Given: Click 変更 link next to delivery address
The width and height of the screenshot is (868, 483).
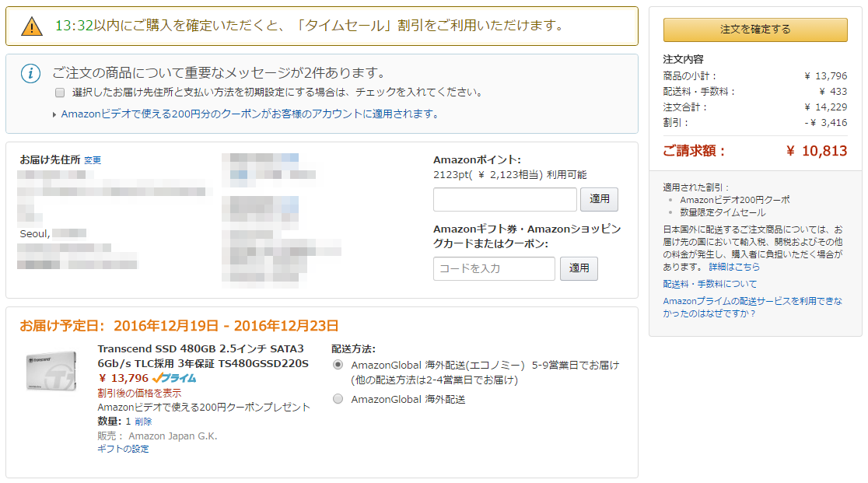Looking at the screenshot, I should (93, 160).
